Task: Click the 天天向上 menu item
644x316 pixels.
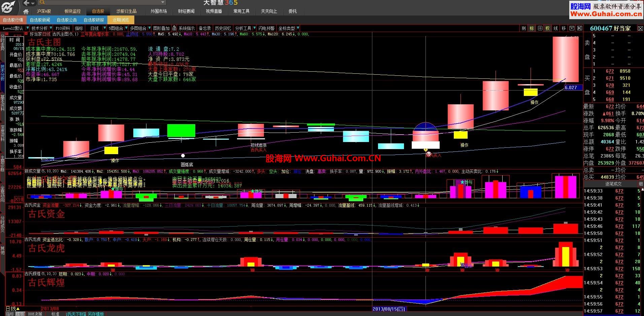Action: [269, 11]
